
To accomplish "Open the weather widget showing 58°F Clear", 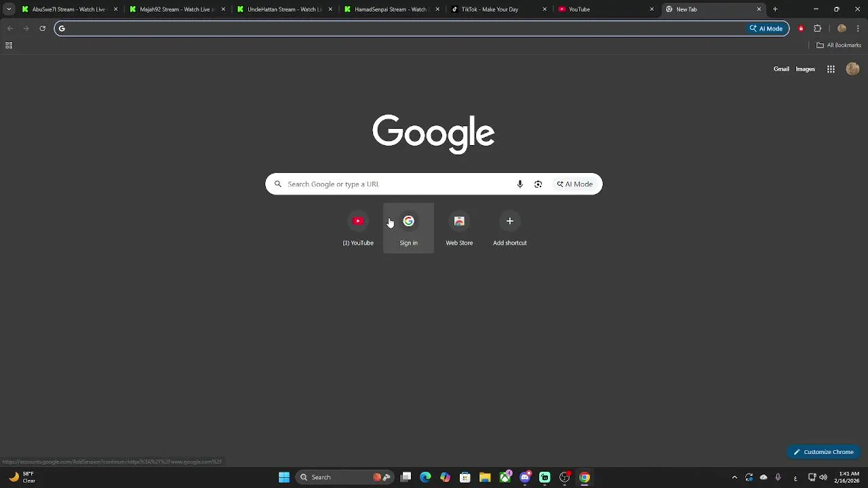I will click(22, 477).
